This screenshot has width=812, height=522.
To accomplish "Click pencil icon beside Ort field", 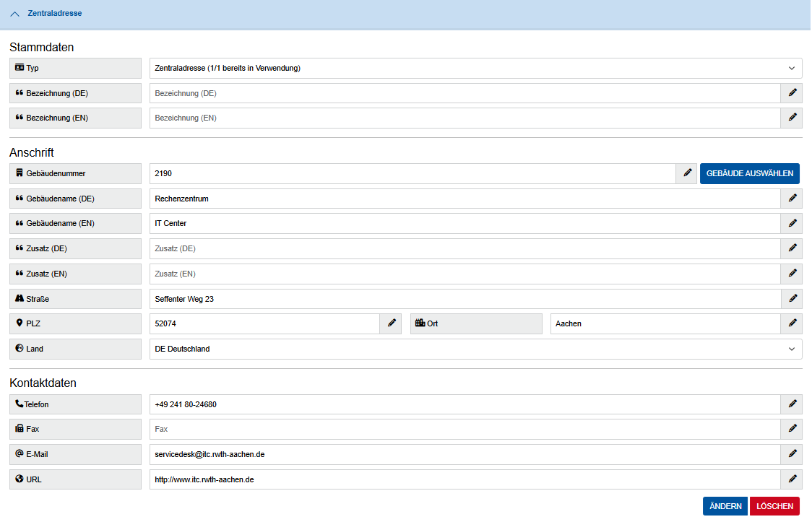I will tap(792, 323).
